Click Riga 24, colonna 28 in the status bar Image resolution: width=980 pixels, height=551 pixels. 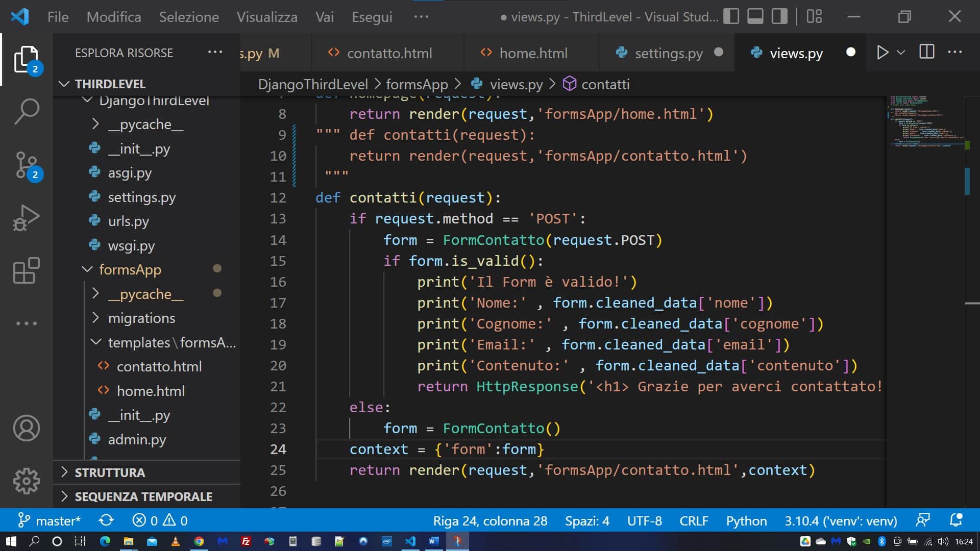(x=490, y=521)
